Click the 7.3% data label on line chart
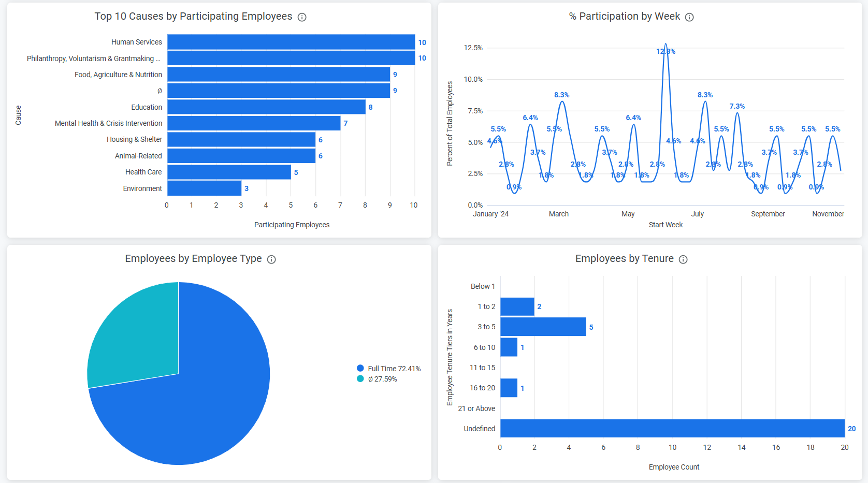Image resolution: width=868 pixels, height=483 pixels. coord(737,106)
